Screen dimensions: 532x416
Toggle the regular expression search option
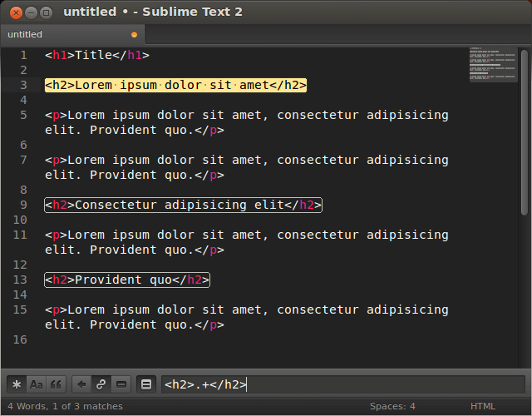17,384
